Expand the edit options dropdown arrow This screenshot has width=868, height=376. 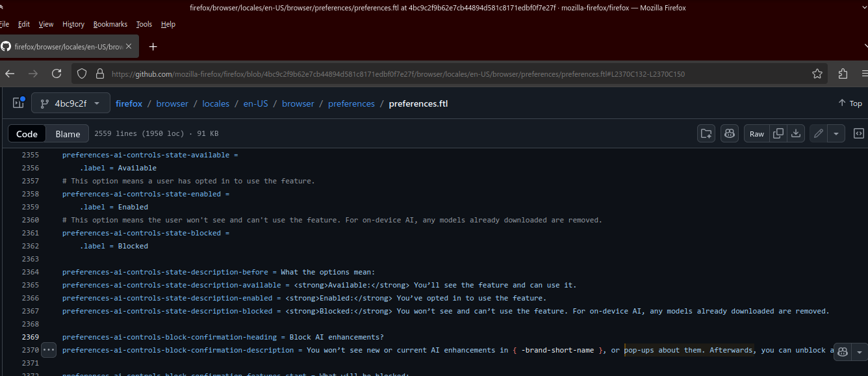tap(836, 133)
